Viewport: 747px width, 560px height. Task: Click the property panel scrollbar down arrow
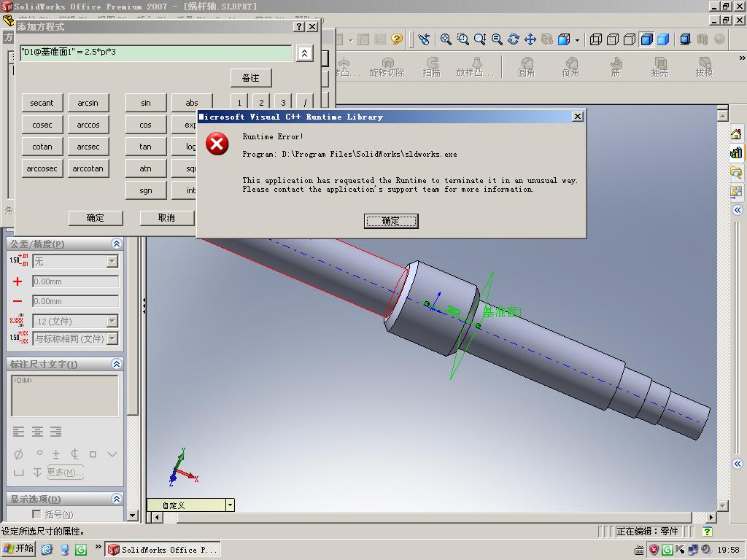pyautogui.click(x=133, y=515)
